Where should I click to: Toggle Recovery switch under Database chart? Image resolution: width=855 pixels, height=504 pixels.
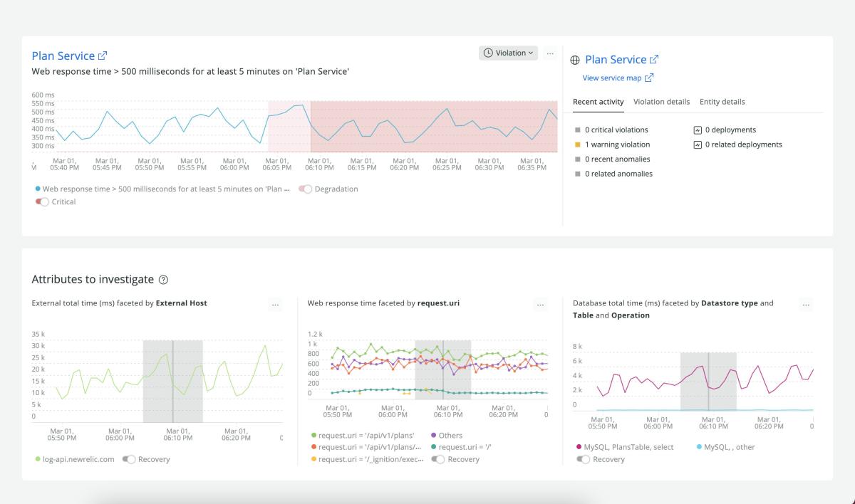point(584,460)
